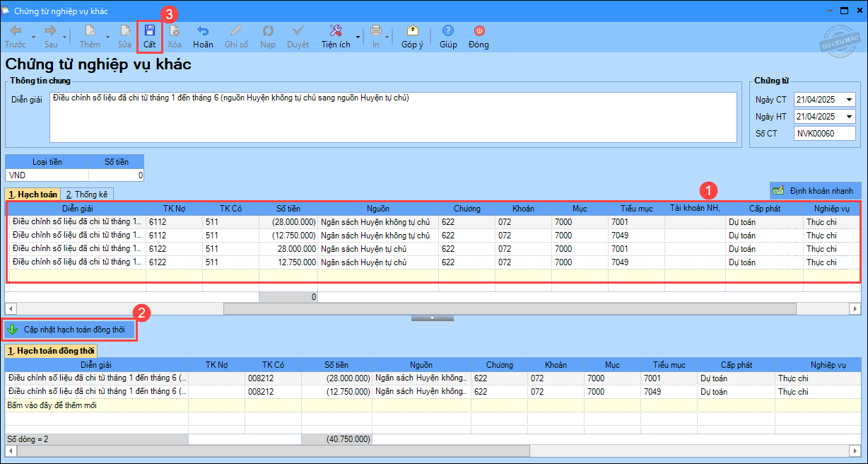
Task: Collapse the panel using the splitter arrow
Action: pos(433,318)
